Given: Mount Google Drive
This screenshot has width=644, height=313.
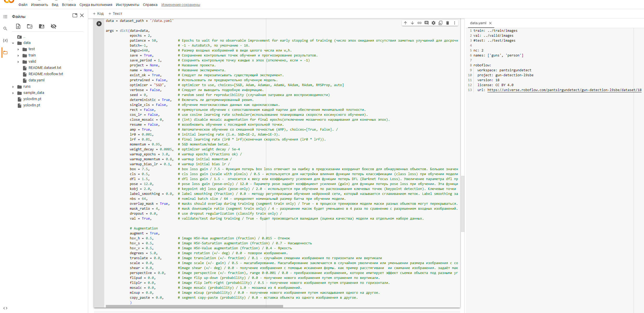Looking at the screenshot, I should [x=42, y=26].
